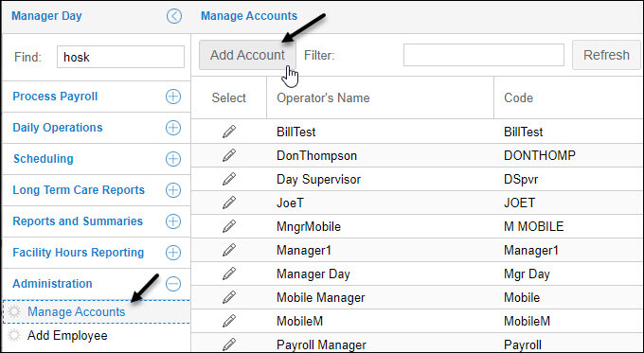This screenshot has width=644, height=353.
Task: Click the Manage Accounts page title
Action: [x=249, y=16]
